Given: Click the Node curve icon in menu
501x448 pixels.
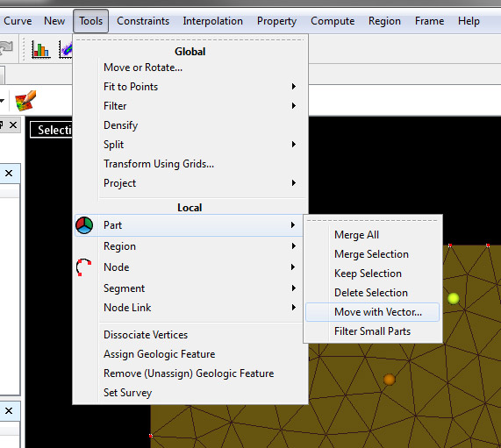Looking at the screenshot, I should pos(83,267).
